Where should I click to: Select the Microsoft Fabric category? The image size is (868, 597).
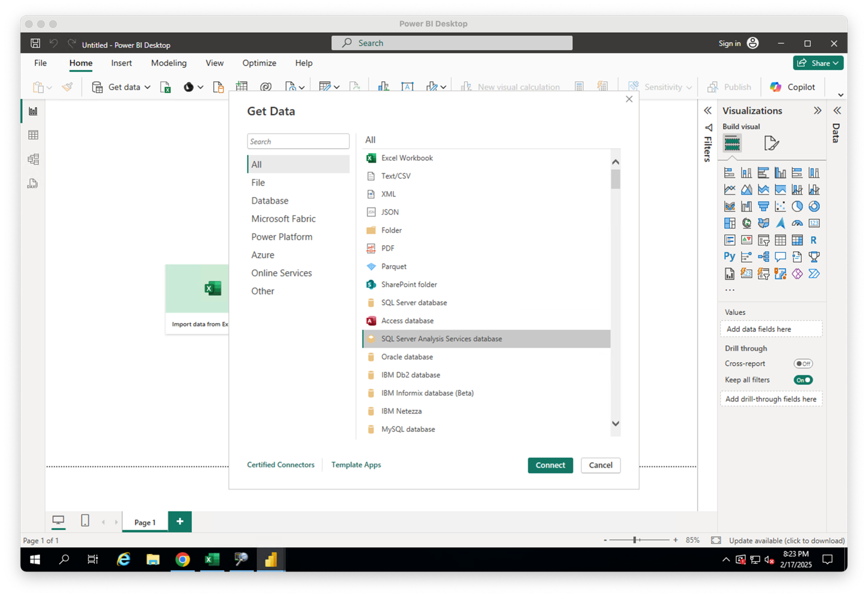pyautogui.click(x=298, y=219)
